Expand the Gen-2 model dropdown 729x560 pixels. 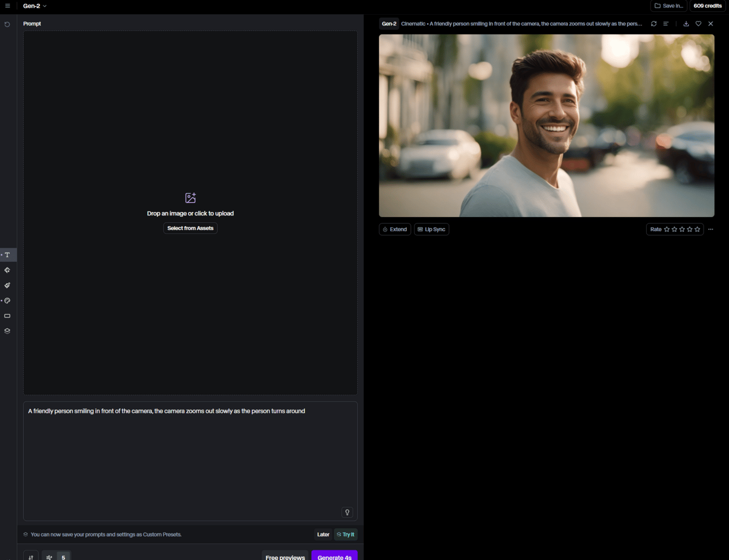(35, 6)
